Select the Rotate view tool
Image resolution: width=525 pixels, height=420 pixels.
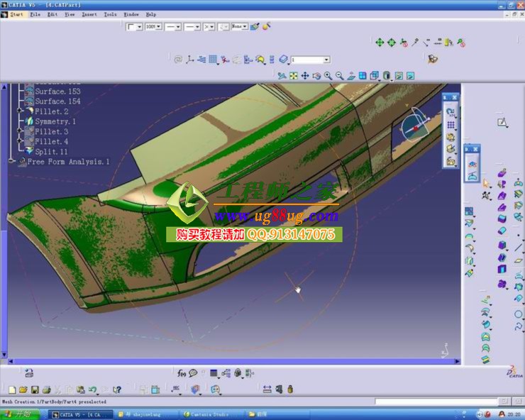pyautogui.click(x=316, y=76)
